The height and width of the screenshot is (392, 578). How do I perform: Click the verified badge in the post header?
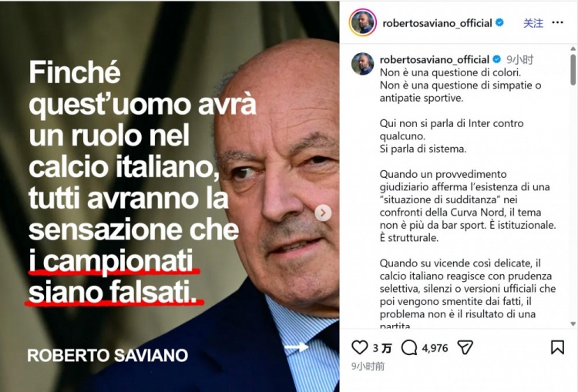coord(499,22)
